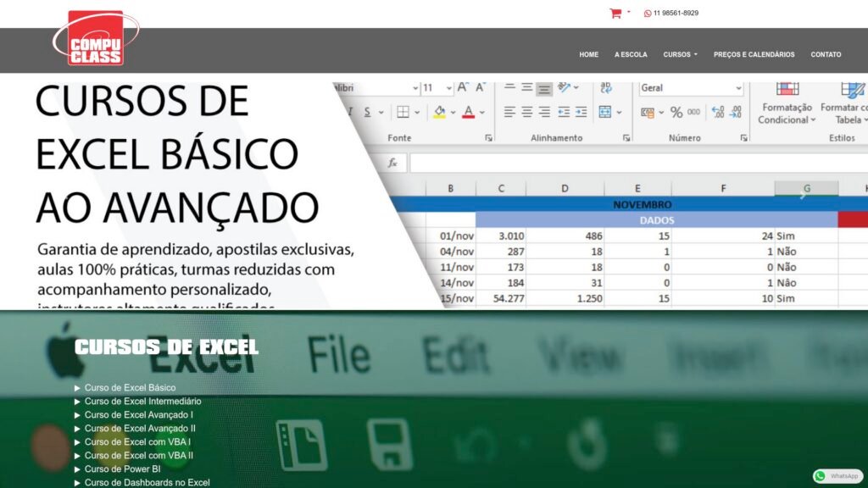
Task: Click the CompuClass logo
Action: pyautogui.click(x=96, y=38)
